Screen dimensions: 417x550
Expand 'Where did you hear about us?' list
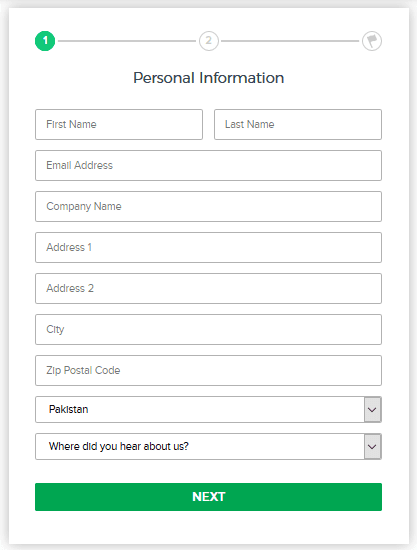pos(208,447)
